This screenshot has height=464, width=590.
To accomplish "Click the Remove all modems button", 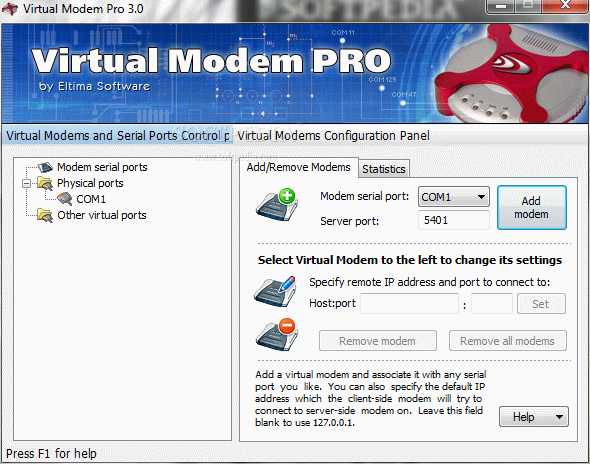I will [507, 341].
